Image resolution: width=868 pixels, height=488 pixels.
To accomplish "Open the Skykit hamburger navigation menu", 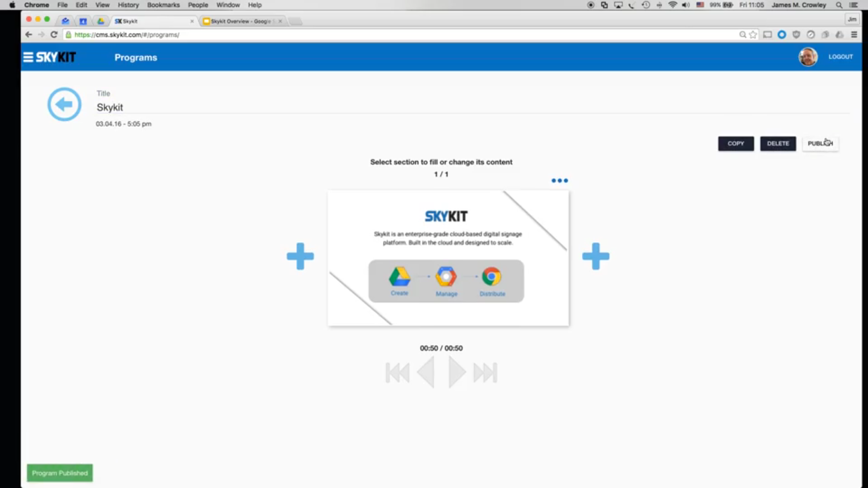I will [28, 57].
